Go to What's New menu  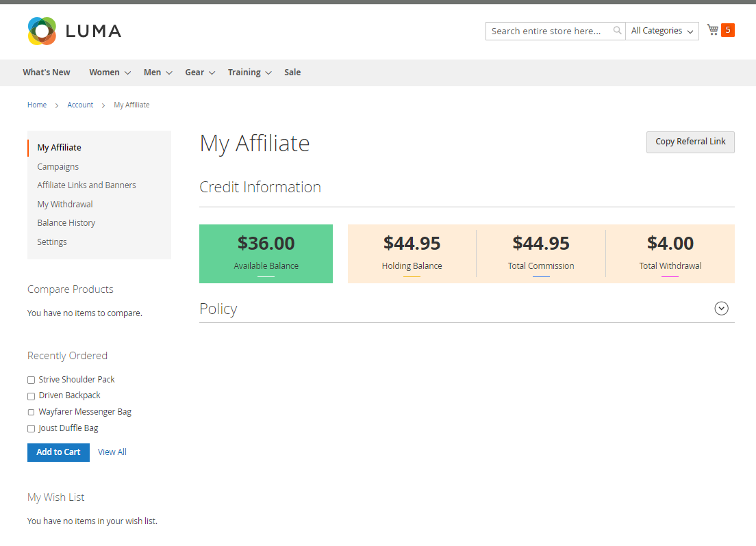pyautogui.click(x=47, y=73)
